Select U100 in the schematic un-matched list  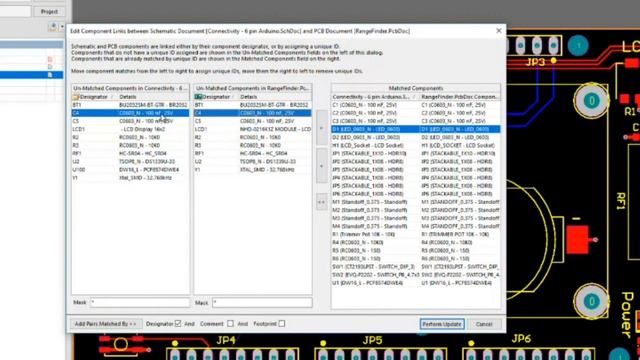[x=130, y=170]
